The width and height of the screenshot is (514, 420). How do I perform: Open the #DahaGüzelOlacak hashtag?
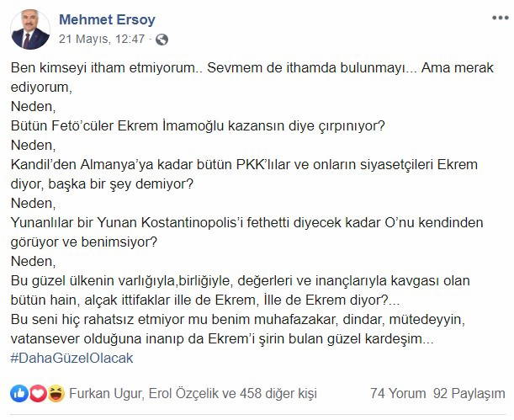(x=72, y=357)
